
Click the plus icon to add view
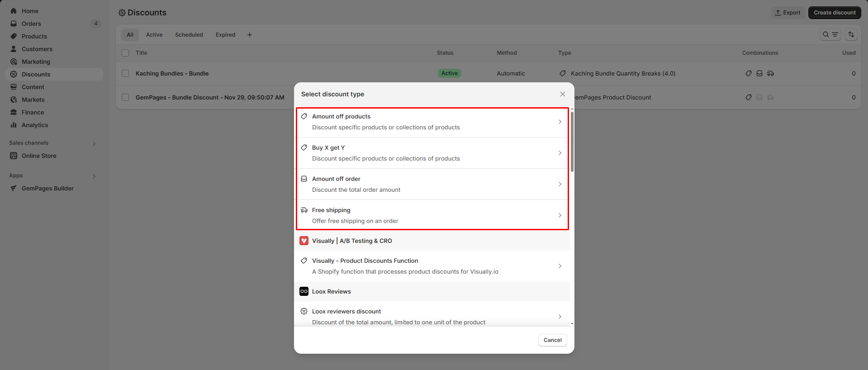coord(249,35)
